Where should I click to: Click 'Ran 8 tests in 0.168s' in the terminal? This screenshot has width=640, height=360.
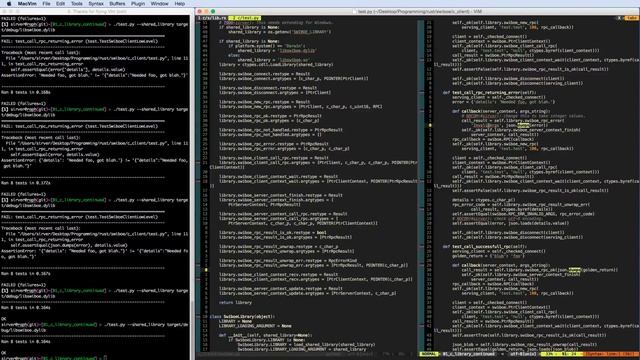26,92
